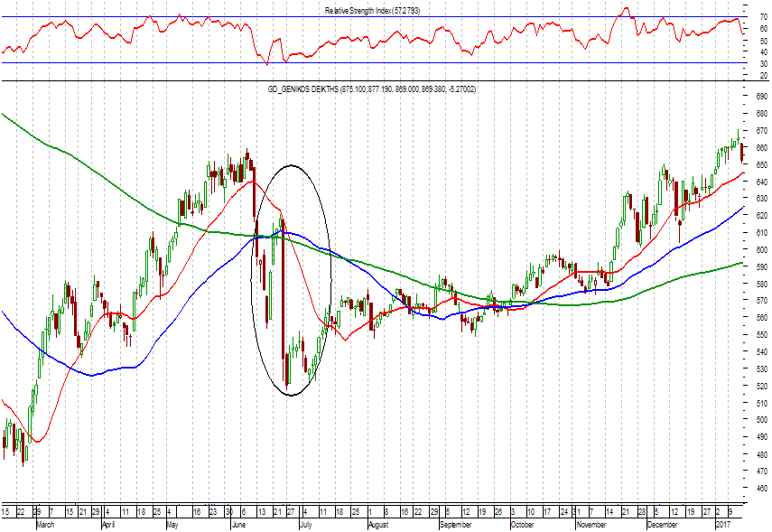Select the August month label
This screenshot has width=772, height=532.
point(379,525)
